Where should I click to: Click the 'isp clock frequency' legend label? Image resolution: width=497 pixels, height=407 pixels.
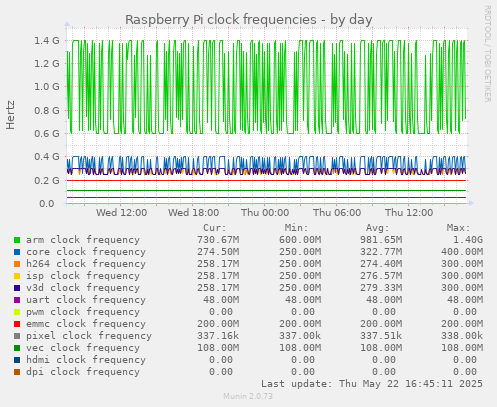pyautogui.click(x=83, y=276)
